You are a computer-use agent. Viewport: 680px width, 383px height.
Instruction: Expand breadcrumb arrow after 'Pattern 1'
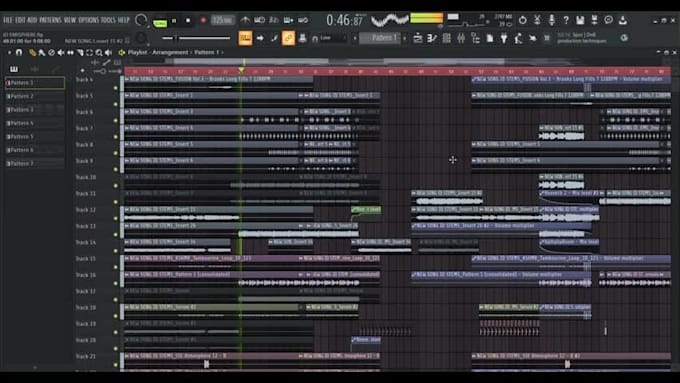[223, 52]
